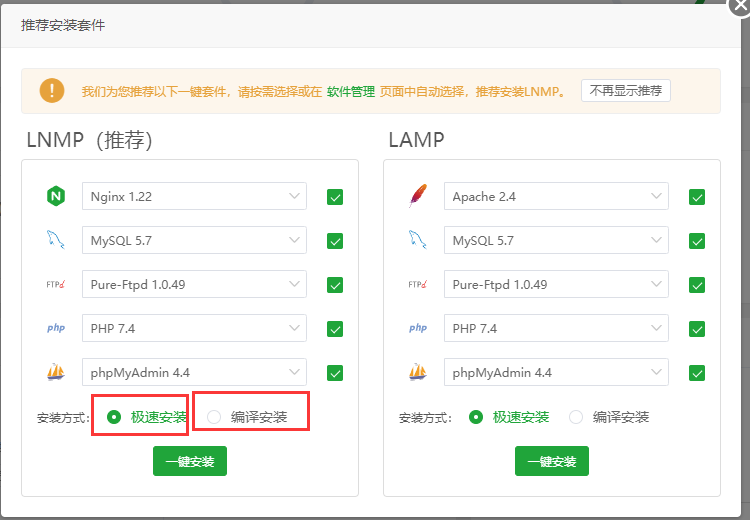Close the recommended install dialog

pyautogui.click(x=739, y=6)
